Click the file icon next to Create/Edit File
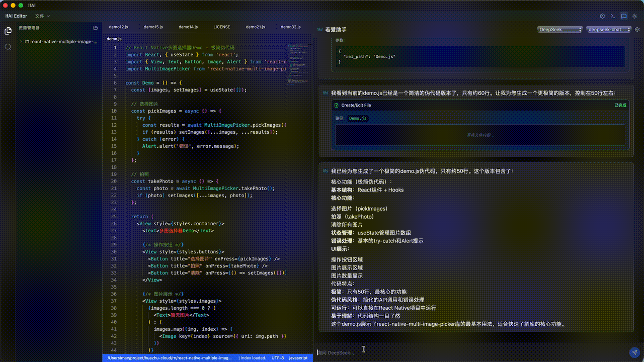Viewport: 644px width, 362px height. coord(337,106)
